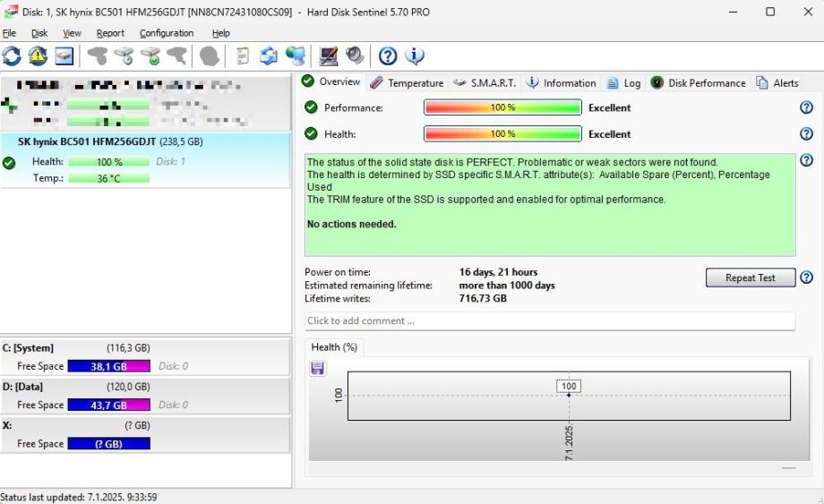Switch to the Log tab
The width and height of the screenshot is (824, 504).
pyautogui.click(x=623, y=83)
